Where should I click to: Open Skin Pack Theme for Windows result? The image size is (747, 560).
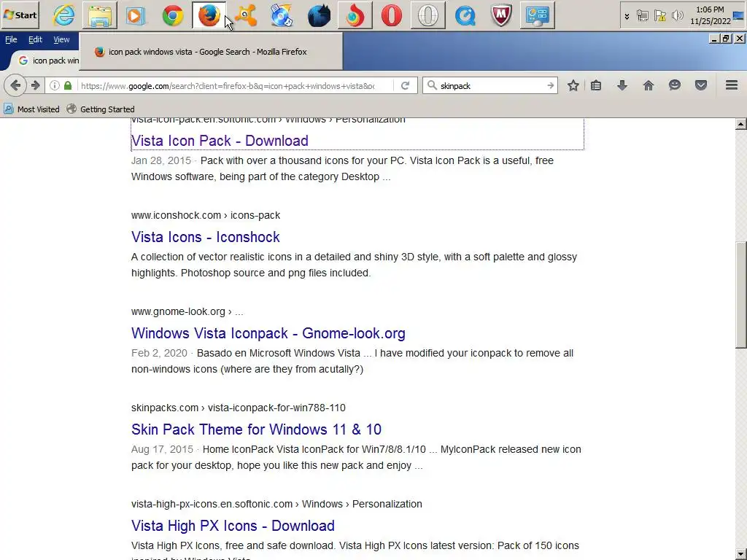coord(256,429)
